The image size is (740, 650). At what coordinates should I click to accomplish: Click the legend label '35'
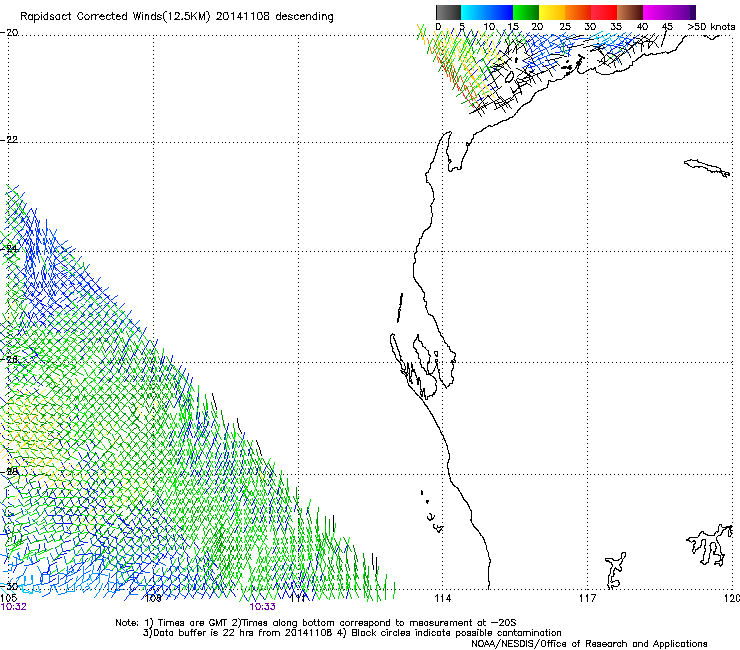click(616, 27)
